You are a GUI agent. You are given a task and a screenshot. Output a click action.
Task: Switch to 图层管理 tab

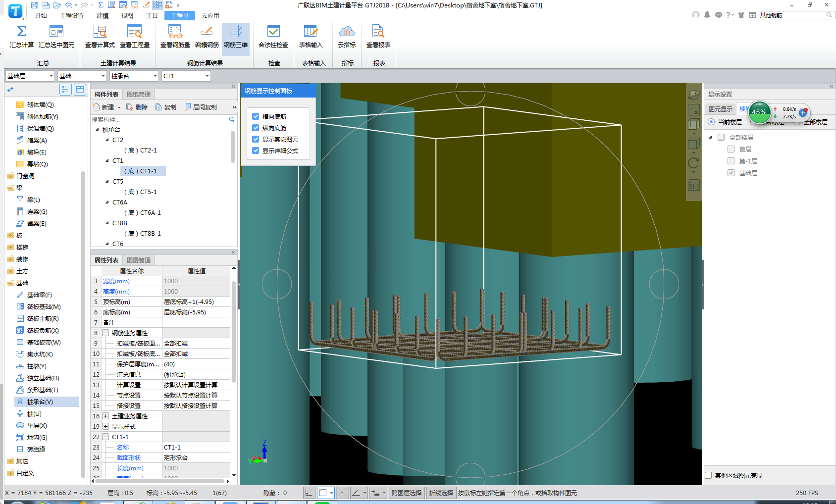pyautogui.click(x=139, y=260)
